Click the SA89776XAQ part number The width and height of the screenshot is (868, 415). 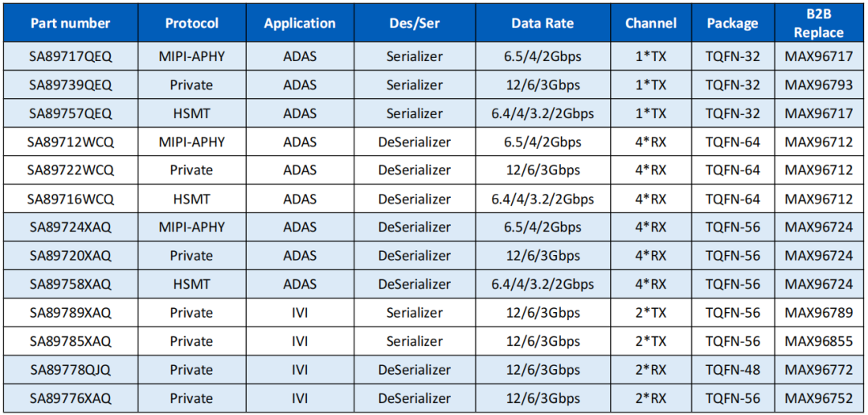click(x=71, y=398)
